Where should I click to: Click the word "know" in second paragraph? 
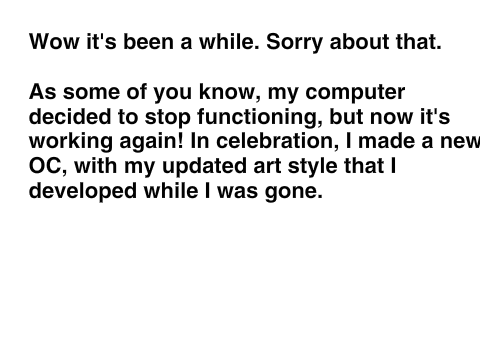click(x=227, y=91)
